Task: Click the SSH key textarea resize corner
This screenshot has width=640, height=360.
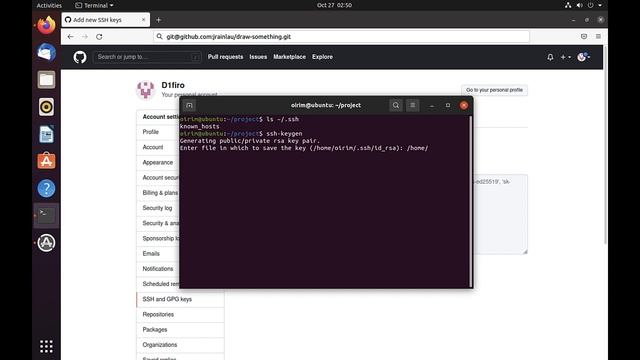Action: 525,251
